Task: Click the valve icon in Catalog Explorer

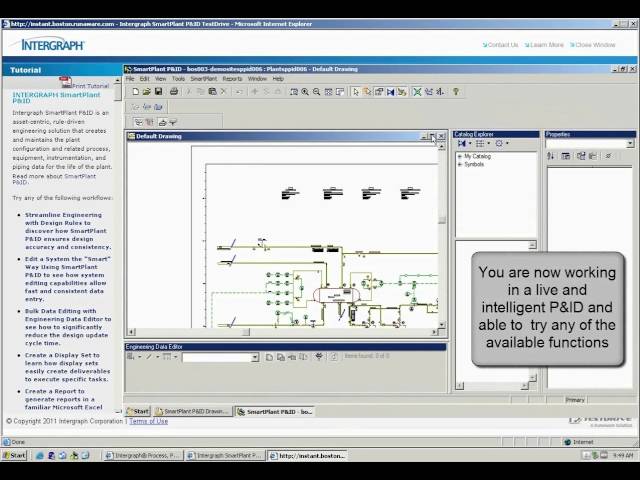Action: [x=462, y=143]
